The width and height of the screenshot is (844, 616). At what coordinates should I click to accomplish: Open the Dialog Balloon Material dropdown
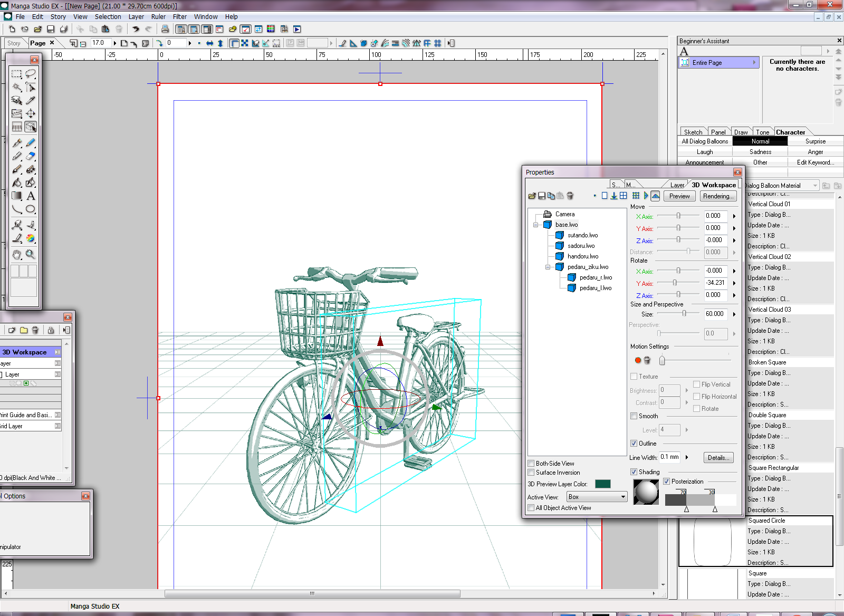(815, 186)
